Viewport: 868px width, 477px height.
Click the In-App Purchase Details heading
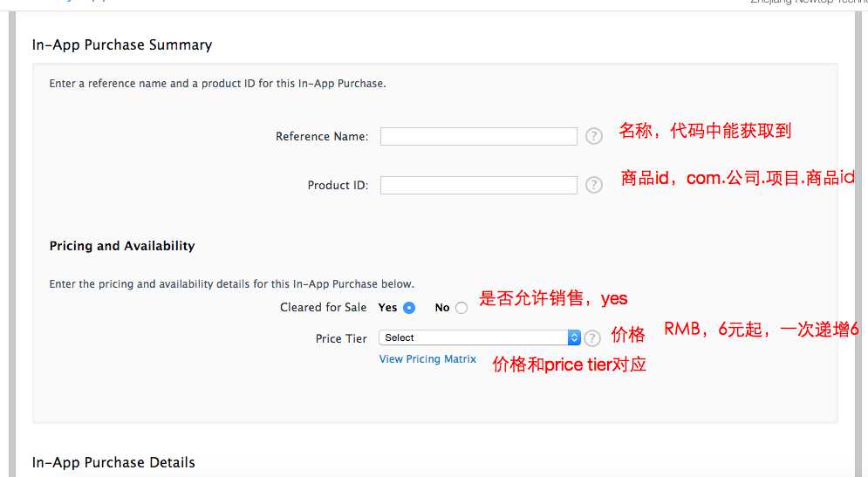coord(113,463)
